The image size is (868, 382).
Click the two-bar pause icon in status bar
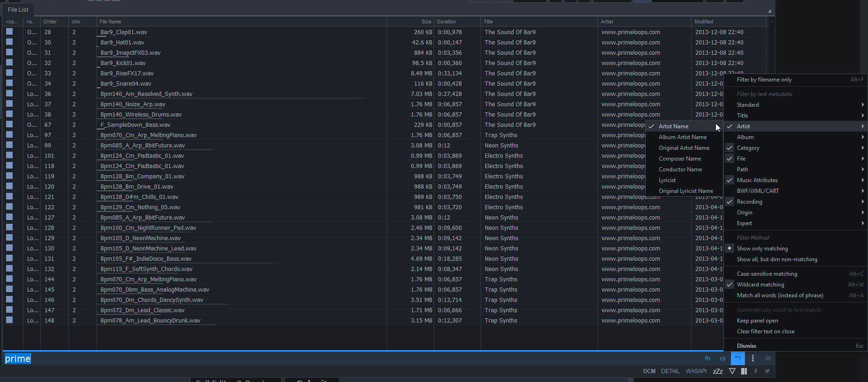(744, 371)
